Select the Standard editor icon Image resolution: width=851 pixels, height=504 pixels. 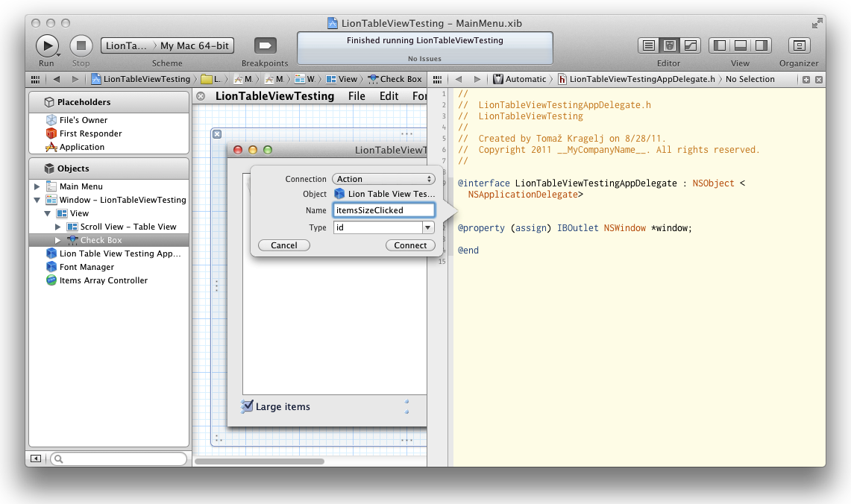(649, 45)
